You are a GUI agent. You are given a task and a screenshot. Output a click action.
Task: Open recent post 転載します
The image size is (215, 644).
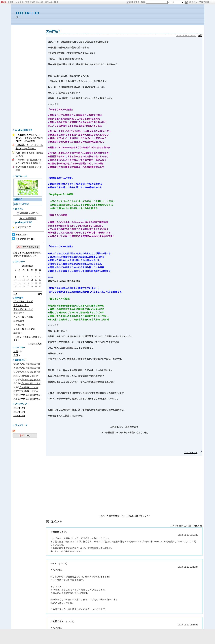(x=19, y=321)
